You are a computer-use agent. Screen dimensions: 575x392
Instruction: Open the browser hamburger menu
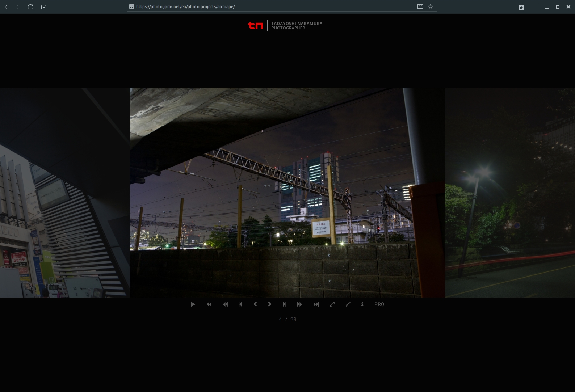point(534,7)
